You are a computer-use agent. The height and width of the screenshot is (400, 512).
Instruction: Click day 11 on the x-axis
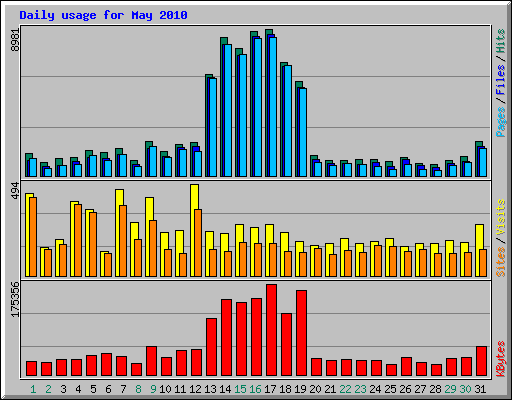click(x=180, y=389)
